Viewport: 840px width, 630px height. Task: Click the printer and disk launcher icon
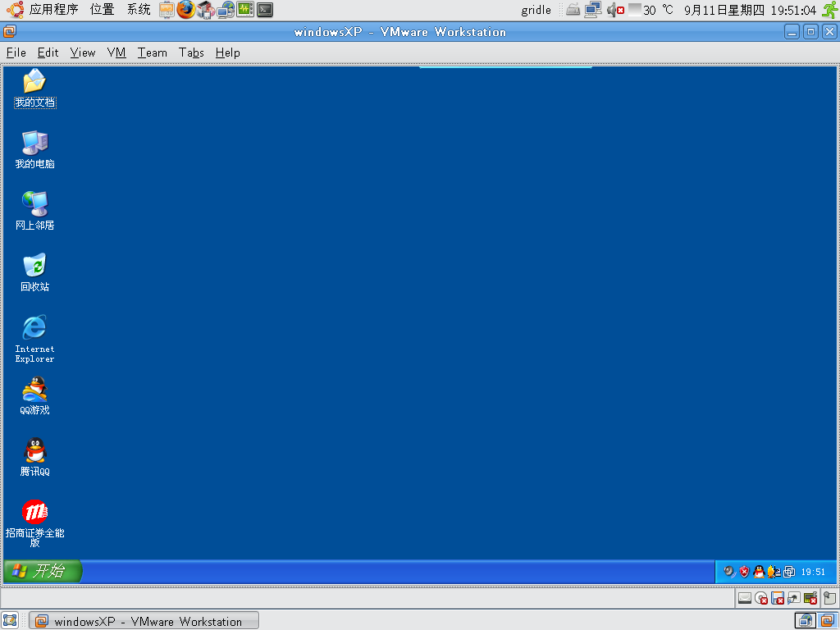click(x=206, y=10)
